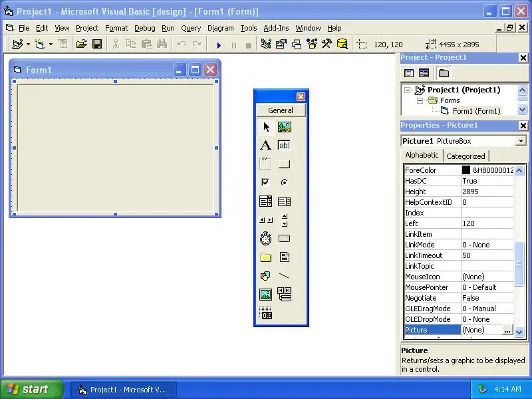Open the Add Standard EXE Project dropdown arrow
The width and height of the screenshot is (532, 399).
28,44
